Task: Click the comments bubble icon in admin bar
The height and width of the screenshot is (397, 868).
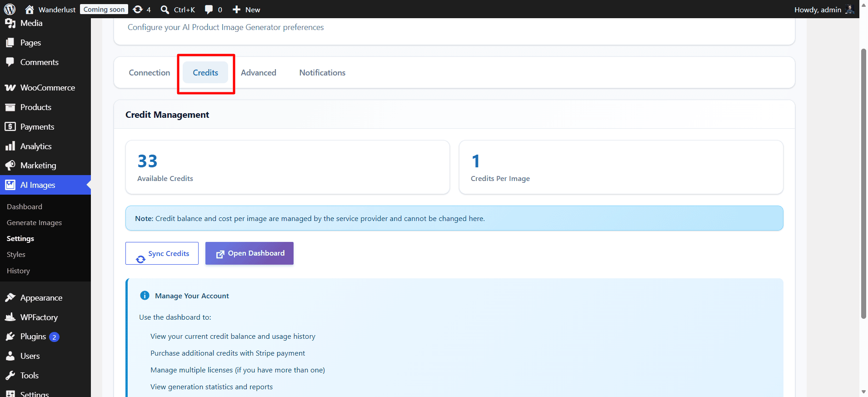Action: click(x=209, y=10)
